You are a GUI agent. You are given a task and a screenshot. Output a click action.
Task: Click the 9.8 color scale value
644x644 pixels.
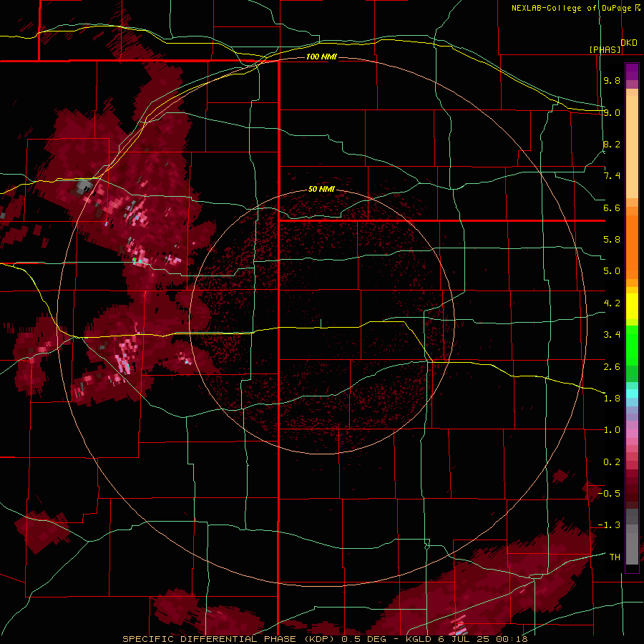tap(612, 80)
